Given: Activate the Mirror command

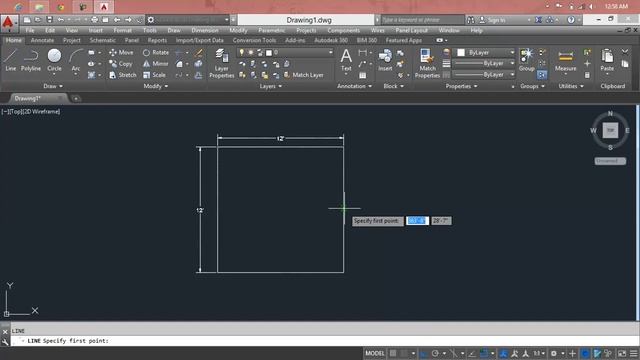Looking at the screenshot, I should (156, 64).
